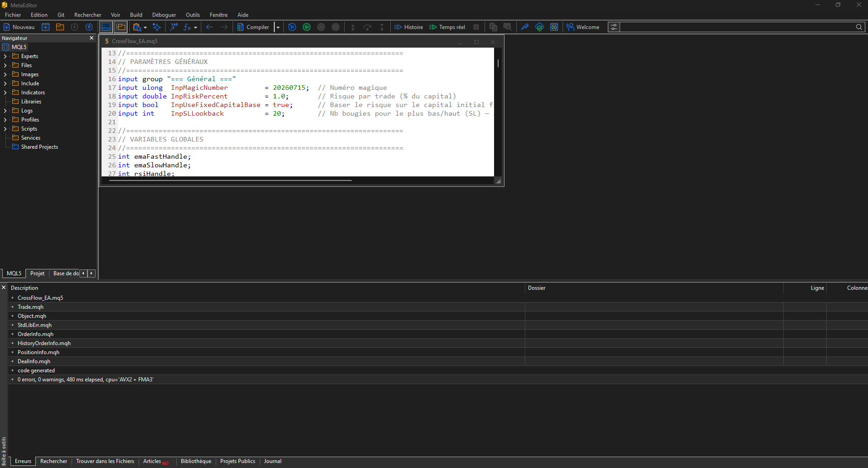
Task: Open the Compiler dropdown arrow
Action: (x=278, y=27)
